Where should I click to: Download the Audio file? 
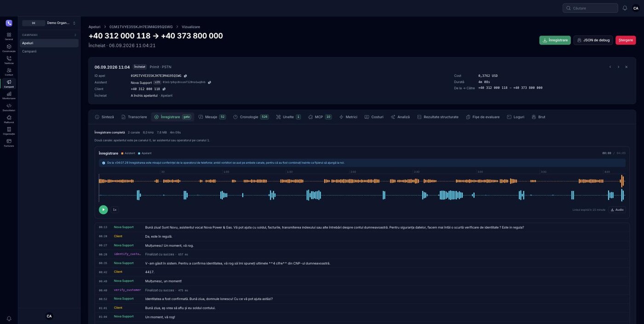click(x=617, y=209)
